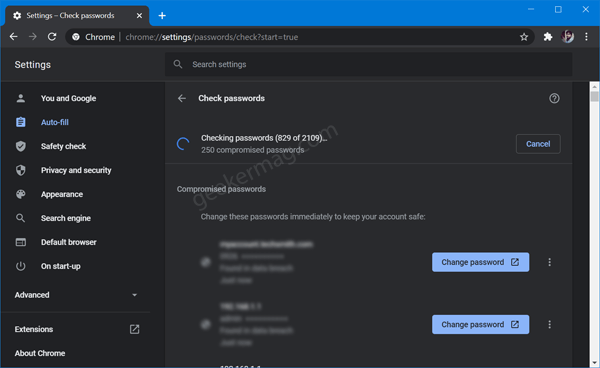Click the scrollbar up arrow
Screen dimensions: 600x368
(x=594, y=86)
